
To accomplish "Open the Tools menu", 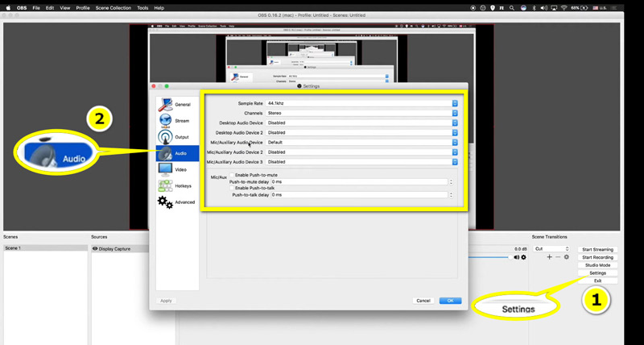I will click(142, 8).
